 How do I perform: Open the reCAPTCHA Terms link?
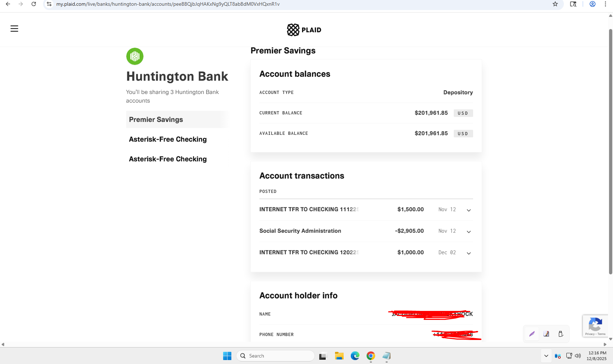pos(602,334)
